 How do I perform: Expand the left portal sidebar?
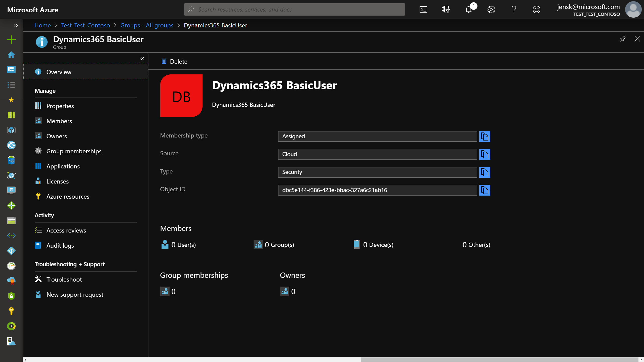click(16, 25)
